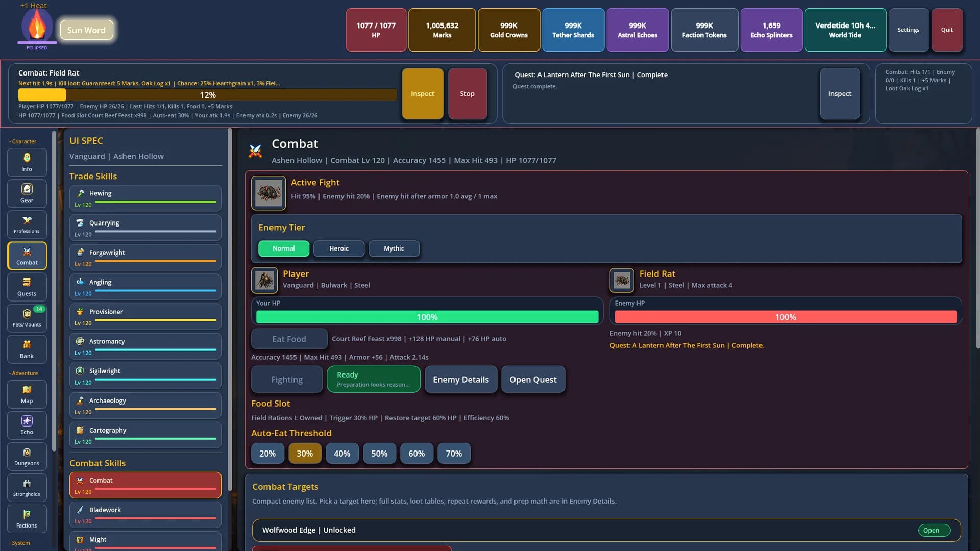The height and width of the screenshot is (551, 980).
Task: Select the Mythic enemy tier
Action: click(394, 248)
